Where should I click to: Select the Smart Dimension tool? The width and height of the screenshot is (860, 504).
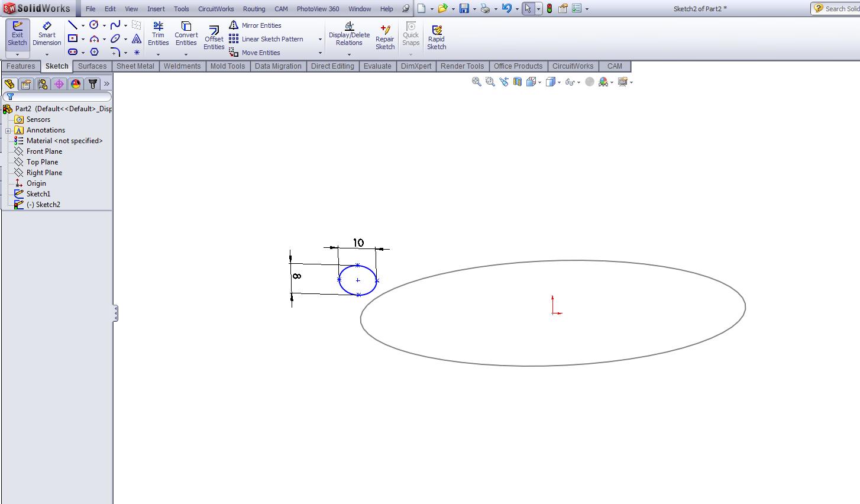point(47,34)
